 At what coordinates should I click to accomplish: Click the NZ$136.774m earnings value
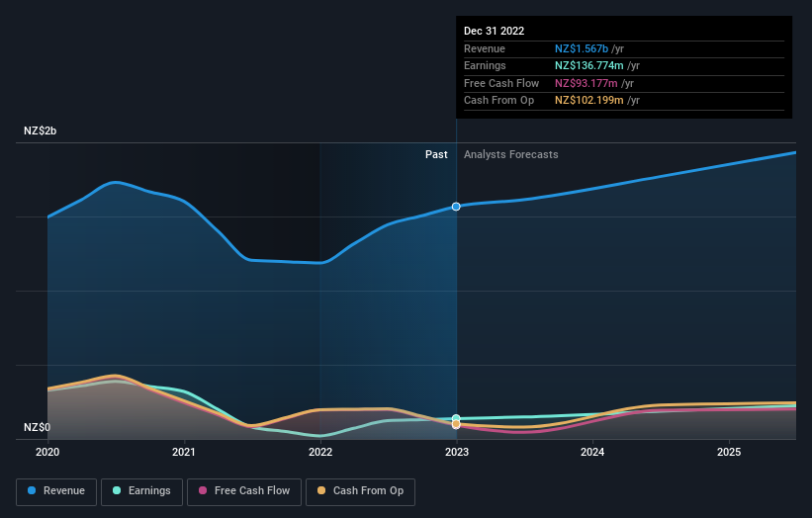[x=589, y=65]
